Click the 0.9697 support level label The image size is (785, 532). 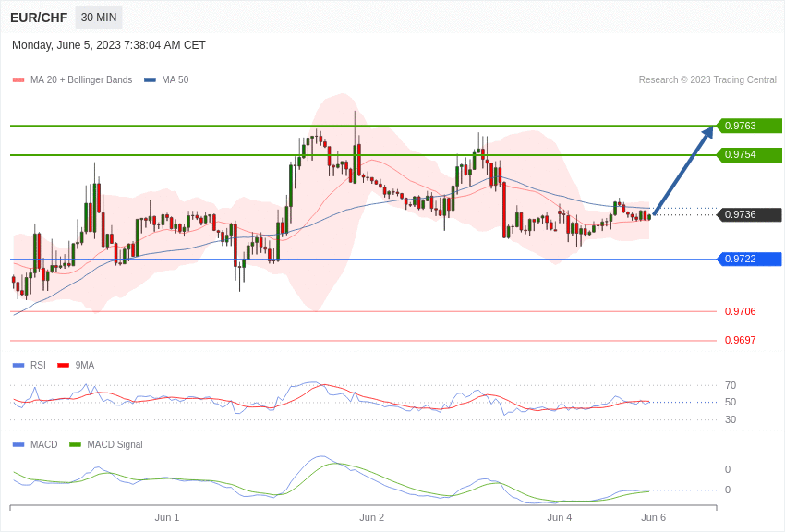click(x=740, y=340)
